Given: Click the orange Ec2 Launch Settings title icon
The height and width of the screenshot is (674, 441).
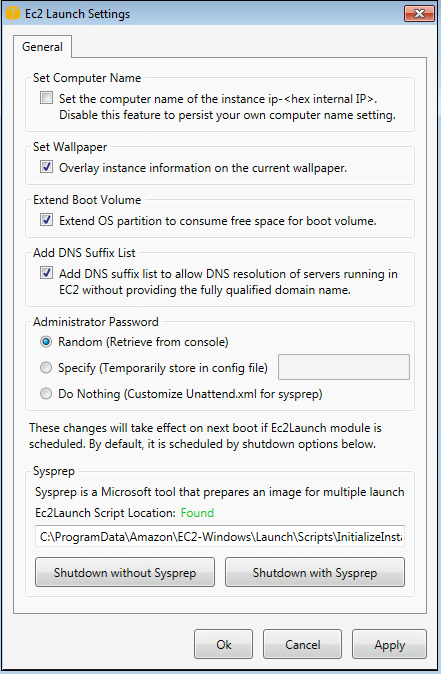Looking at the screenshot, I should 13,13.
